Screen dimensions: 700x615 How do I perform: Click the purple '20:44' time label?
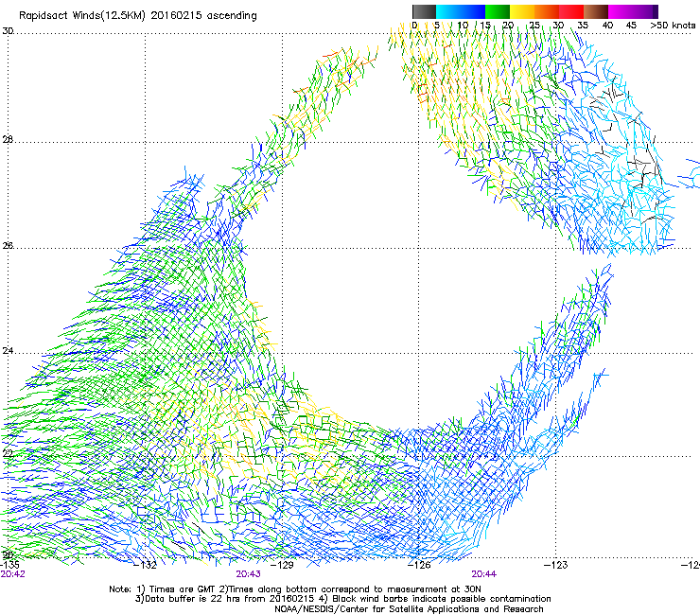pyautogui.click(x=484, y=574)
